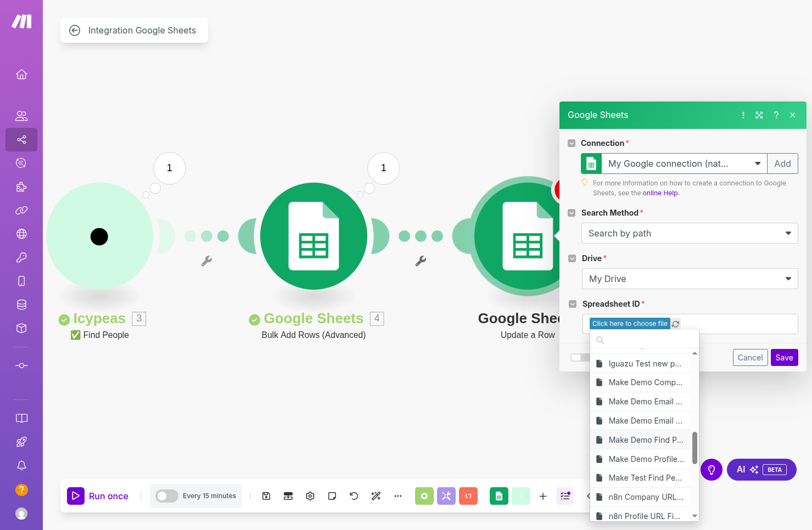812x530 pixels.
Task: Open the Data structures cube icon
Action: coord(21,328)
